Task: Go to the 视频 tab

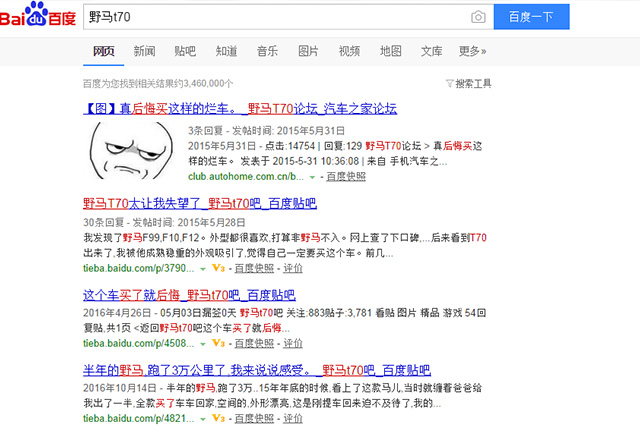Action: click(x=349, y=51)
